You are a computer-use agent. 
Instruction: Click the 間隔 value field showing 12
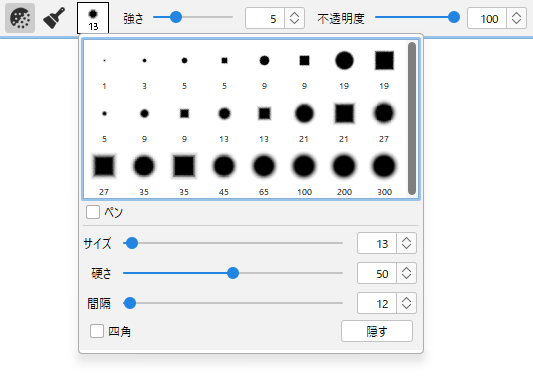[x=377, y=303]
